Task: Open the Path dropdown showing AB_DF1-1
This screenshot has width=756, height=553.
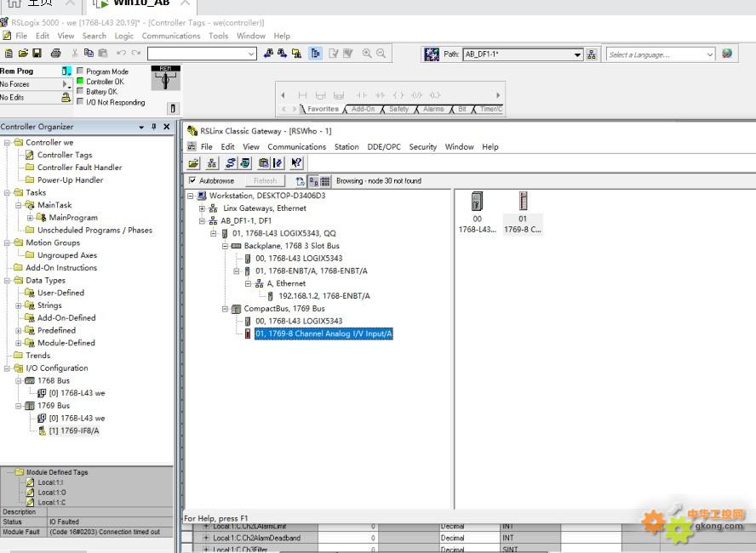Action: pos(577,54)
